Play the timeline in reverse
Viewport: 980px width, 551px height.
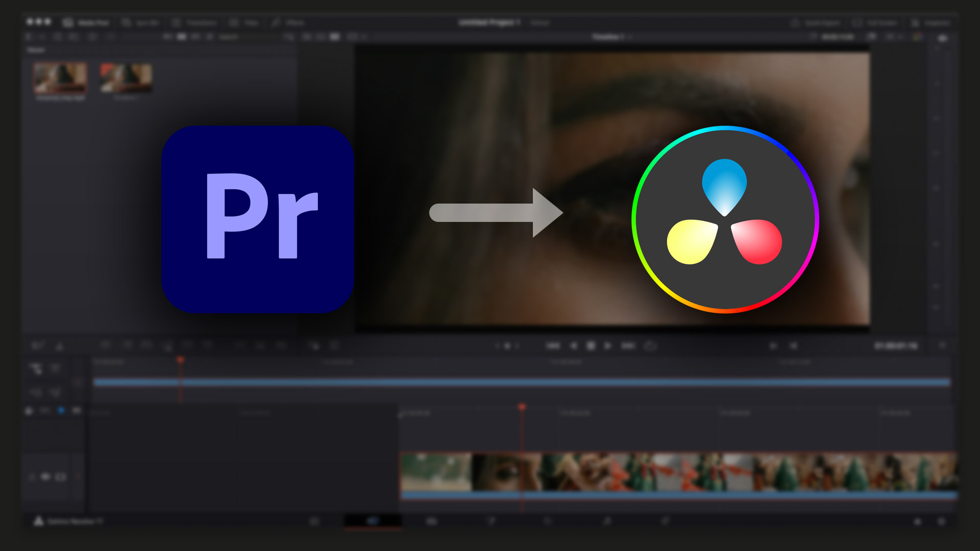574,346
